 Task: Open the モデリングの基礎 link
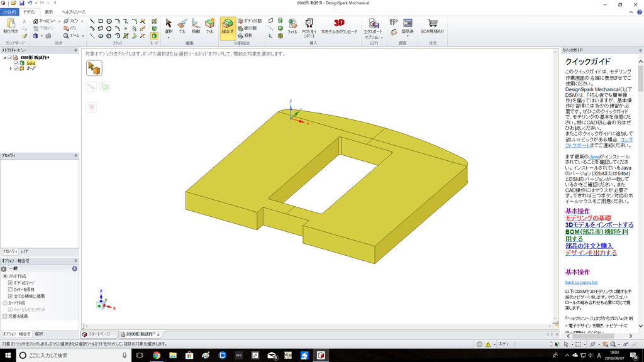tap(588, 218)
